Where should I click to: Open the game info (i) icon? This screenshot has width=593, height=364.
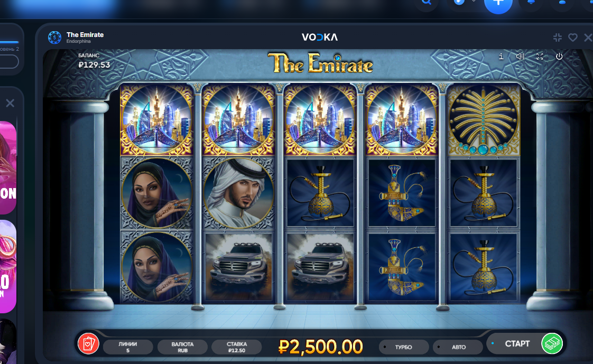501,57
